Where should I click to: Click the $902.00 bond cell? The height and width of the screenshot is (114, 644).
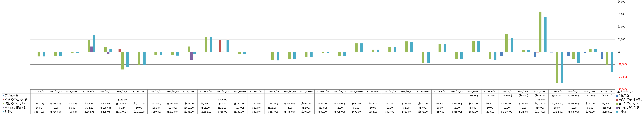[473, 104]
